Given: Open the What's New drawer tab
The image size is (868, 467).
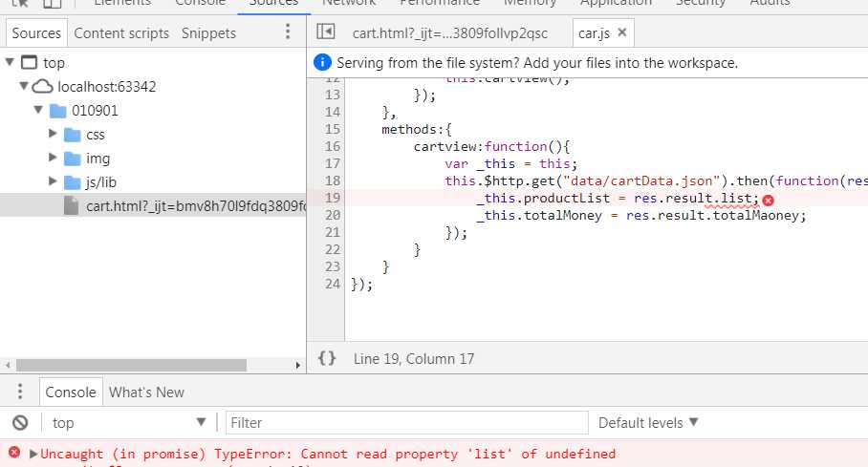Looking at the screenshot, I should (x=146, y=392).
